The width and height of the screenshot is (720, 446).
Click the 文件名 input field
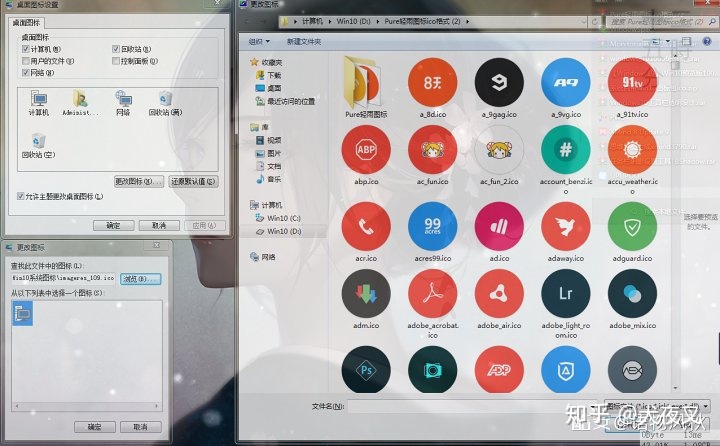474,406
